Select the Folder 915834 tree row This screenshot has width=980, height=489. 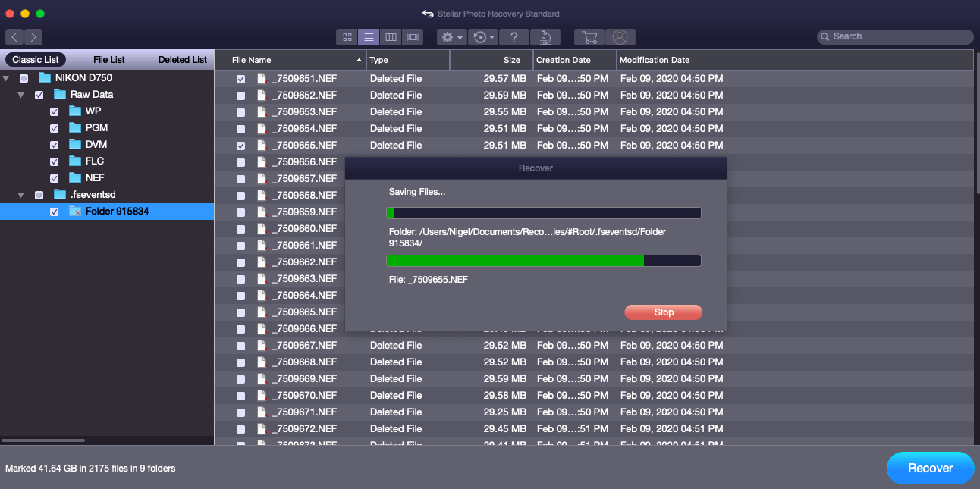click(107, 212)
